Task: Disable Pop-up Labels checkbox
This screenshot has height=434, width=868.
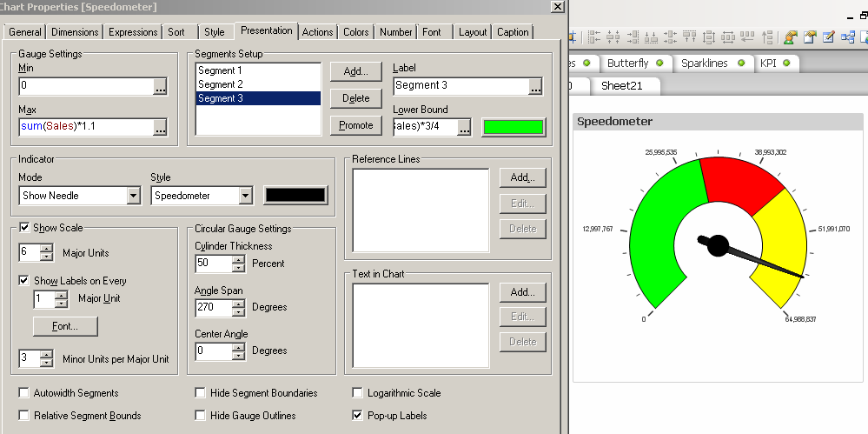Action: coord(358,416)
